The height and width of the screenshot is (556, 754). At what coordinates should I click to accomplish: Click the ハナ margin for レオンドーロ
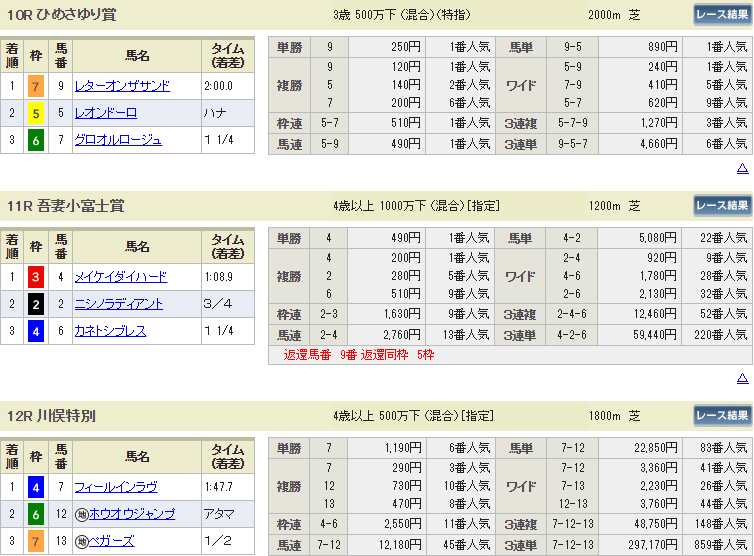click(214, 113)
